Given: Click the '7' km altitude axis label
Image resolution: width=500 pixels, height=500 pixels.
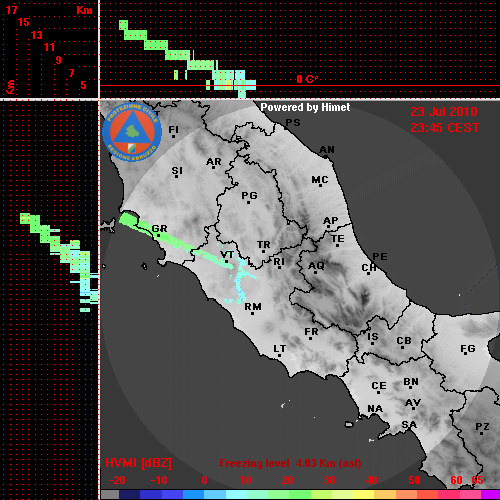Looking at the screenshot, I should point(71,73).
